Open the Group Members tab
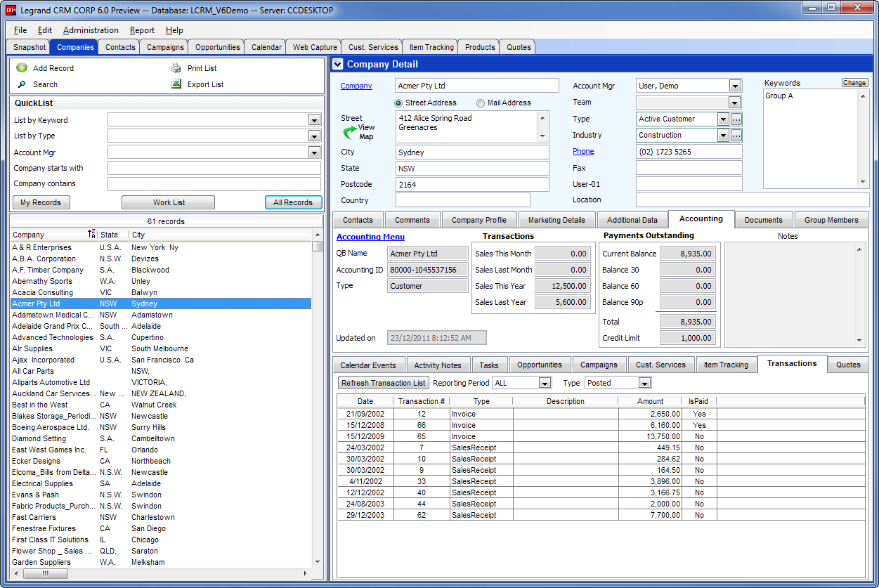The width and height of the screenshot is (879, 588). [x=831, y=220]
